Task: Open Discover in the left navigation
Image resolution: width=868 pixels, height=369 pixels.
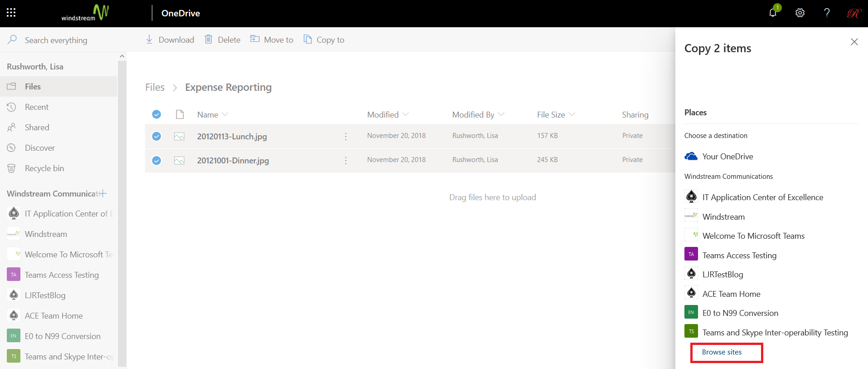Action: coord(59,148)
